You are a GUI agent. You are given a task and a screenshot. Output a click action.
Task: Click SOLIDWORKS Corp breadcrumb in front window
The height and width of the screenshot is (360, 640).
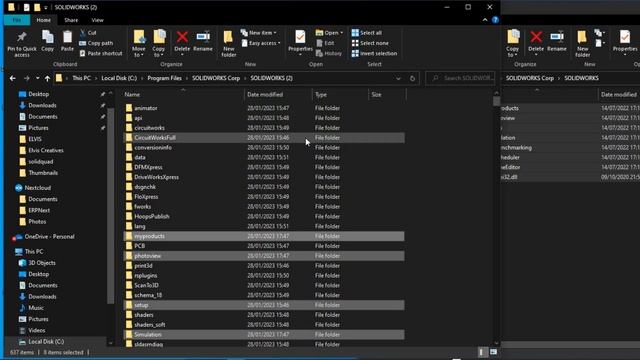[216, 78]
